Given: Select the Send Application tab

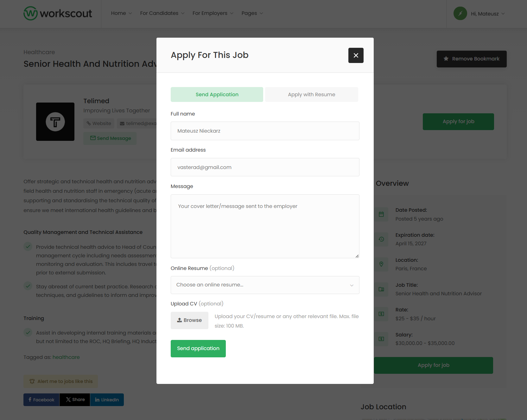Looking at the screenshot, I should click(x=217, y=95).
